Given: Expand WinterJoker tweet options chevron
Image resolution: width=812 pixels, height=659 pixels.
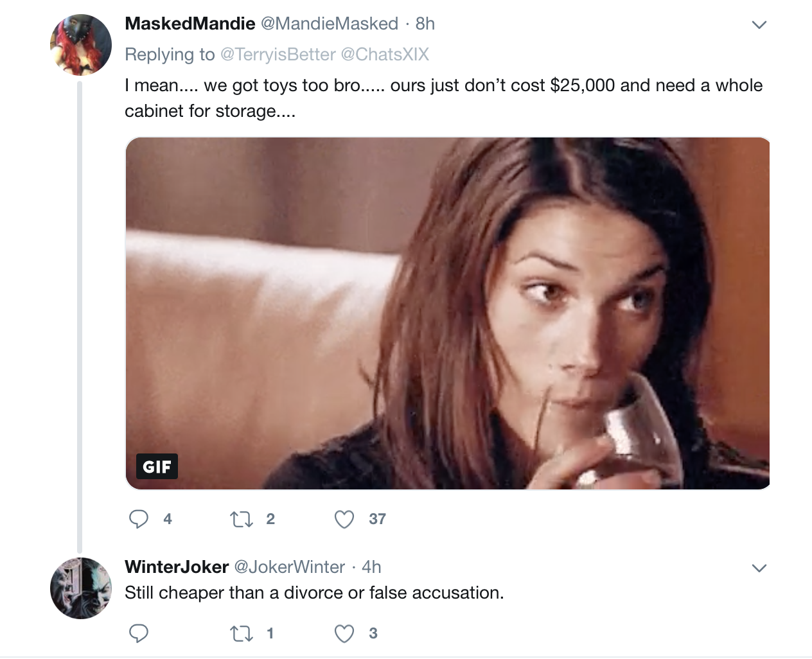Looking at the screenshot, I should click(759, 568).
